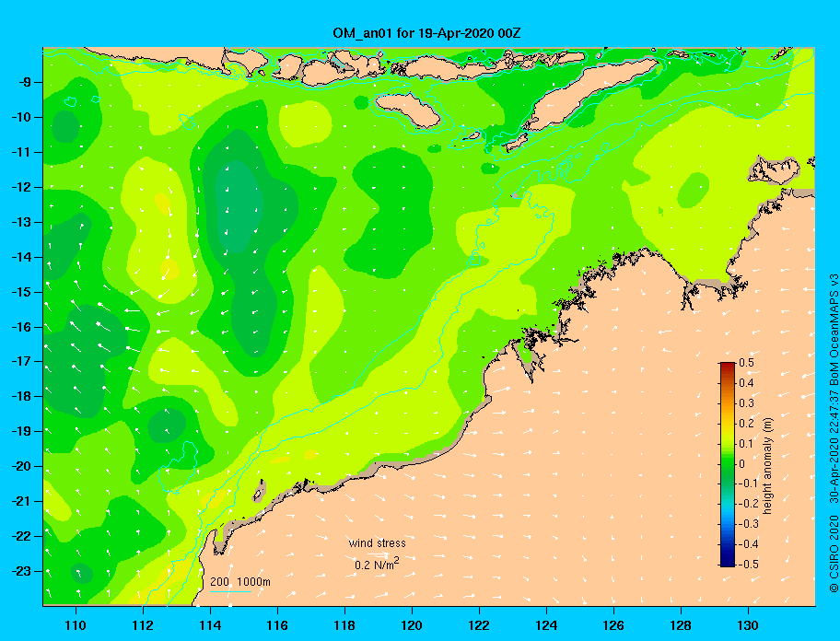
Task: Click longitude label '116'
Action: 277,625
